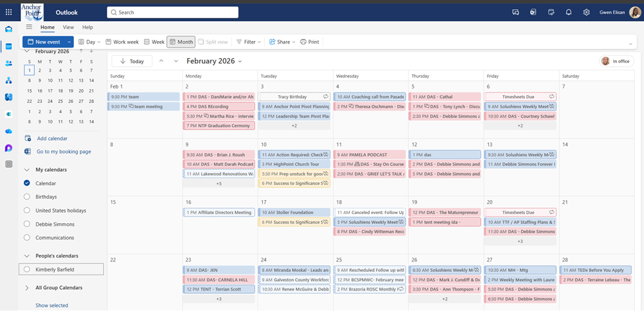Open More apps icon in left rail

[x=9, y=164]
